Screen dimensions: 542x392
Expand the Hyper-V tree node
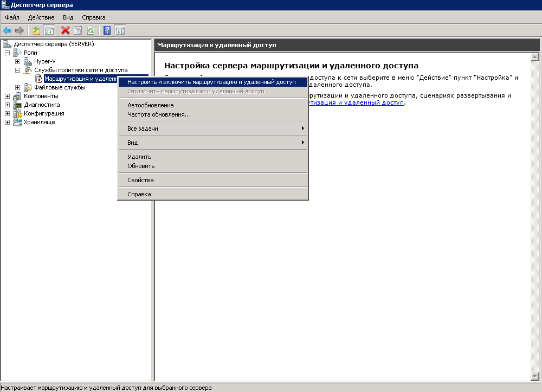[18, 61]
